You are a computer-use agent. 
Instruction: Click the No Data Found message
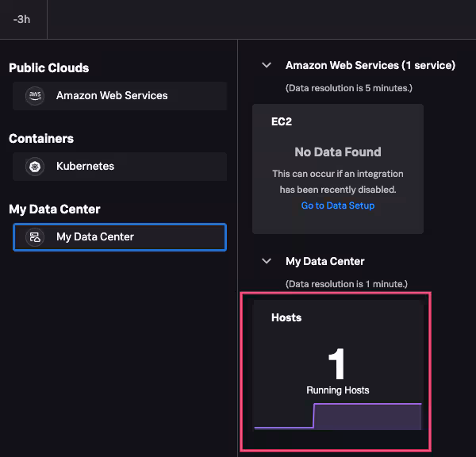coord(337,152)
